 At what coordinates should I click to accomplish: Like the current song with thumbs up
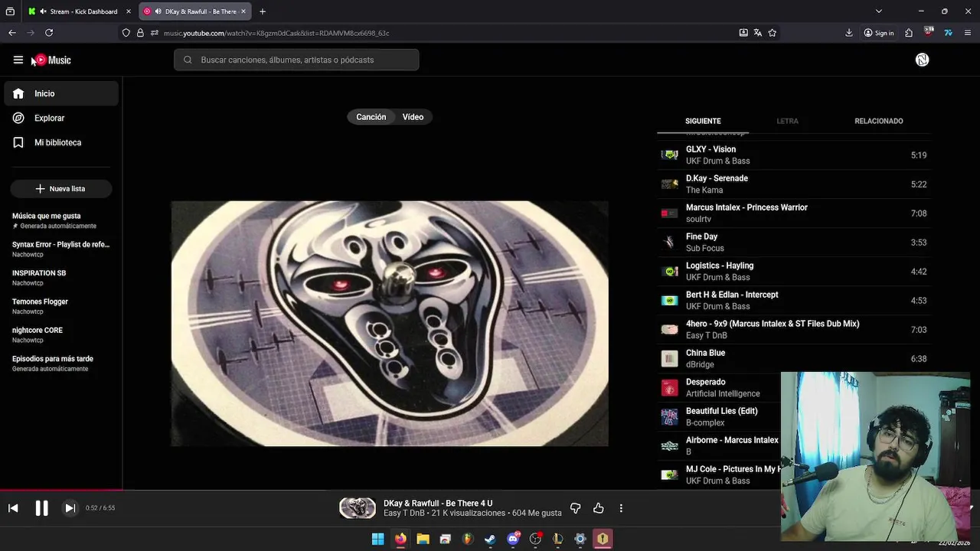coord(599,508)
